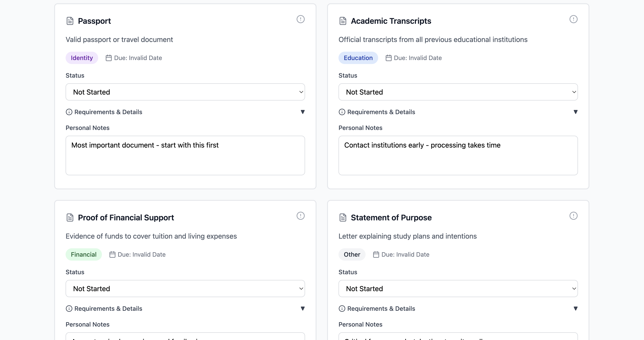Click the calendar icon beside Financial Support due date
This screenshot has height=340, width=644.
(112, 255)
